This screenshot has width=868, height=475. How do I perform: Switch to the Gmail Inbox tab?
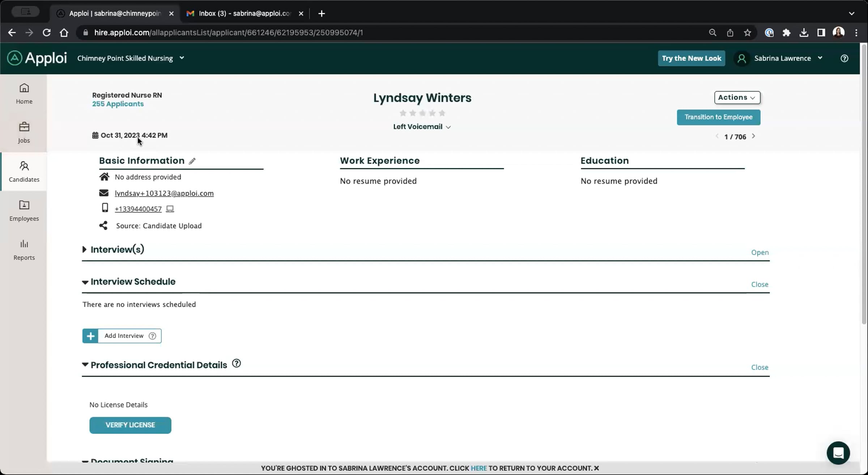click(x=244, y=13)
